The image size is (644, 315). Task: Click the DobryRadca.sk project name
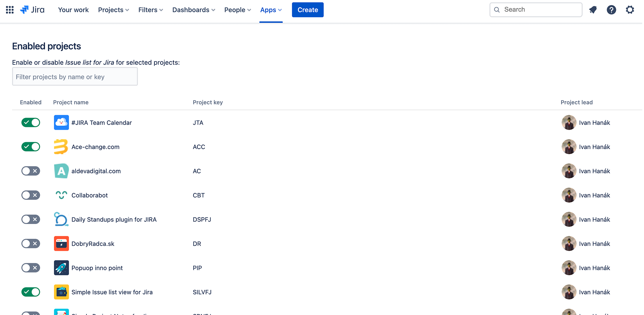coord(93,244)
